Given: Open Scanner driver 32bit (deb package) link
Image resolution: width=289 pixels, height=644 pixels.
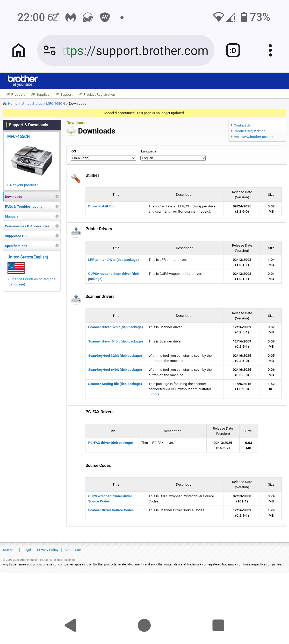Looking at the screenshot, I should click(115, 327).
